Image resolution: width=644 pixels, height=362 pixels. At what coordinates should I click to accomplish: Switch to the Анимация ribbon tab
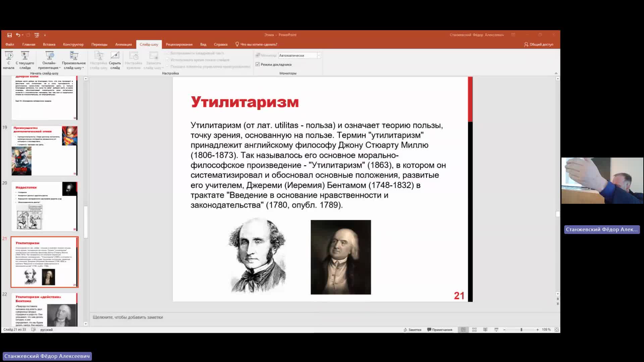(123, 44)
